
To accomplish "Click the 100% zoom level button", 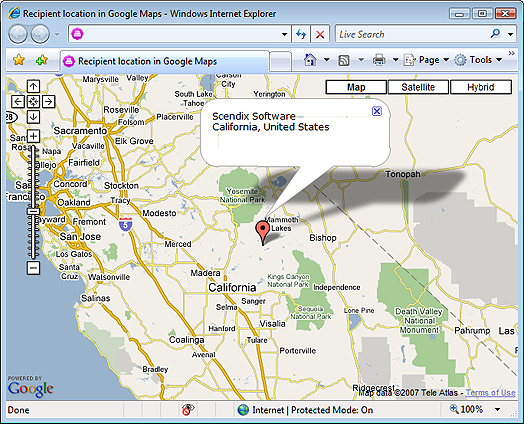I will [x=466, y=409].
